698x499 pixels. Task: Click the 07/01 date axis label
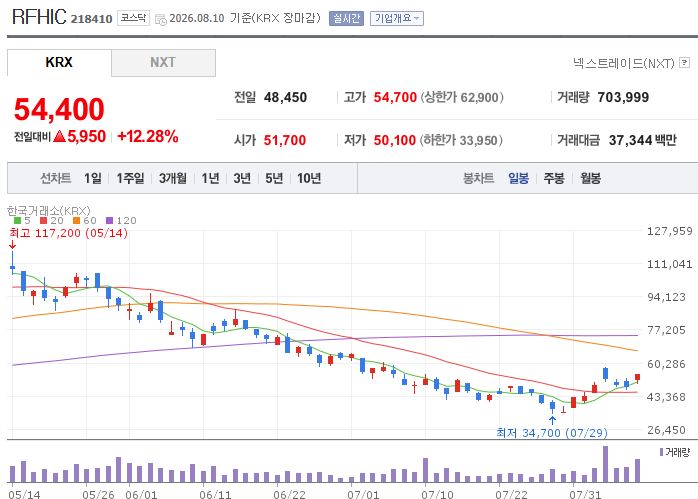pyautogui.click(x=363, y=495)
